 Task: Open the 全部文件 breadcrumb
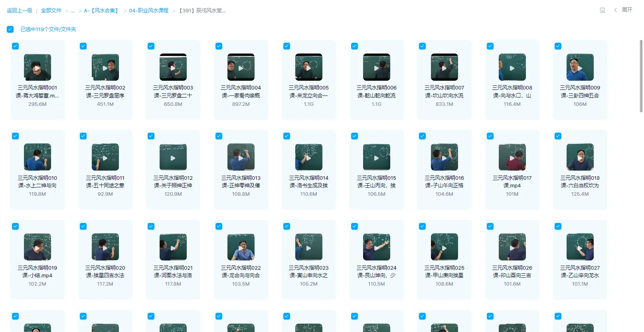point(51,10)
